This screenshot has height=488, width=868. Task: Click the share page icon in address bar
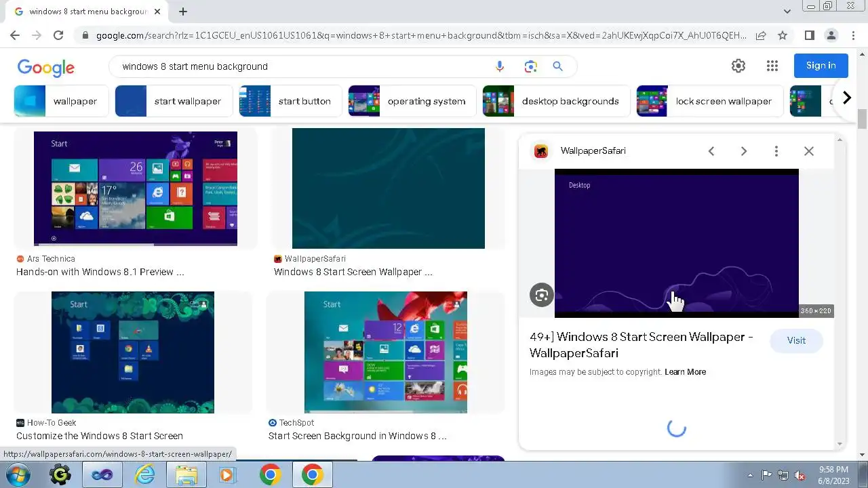click(x=761, y=35)
